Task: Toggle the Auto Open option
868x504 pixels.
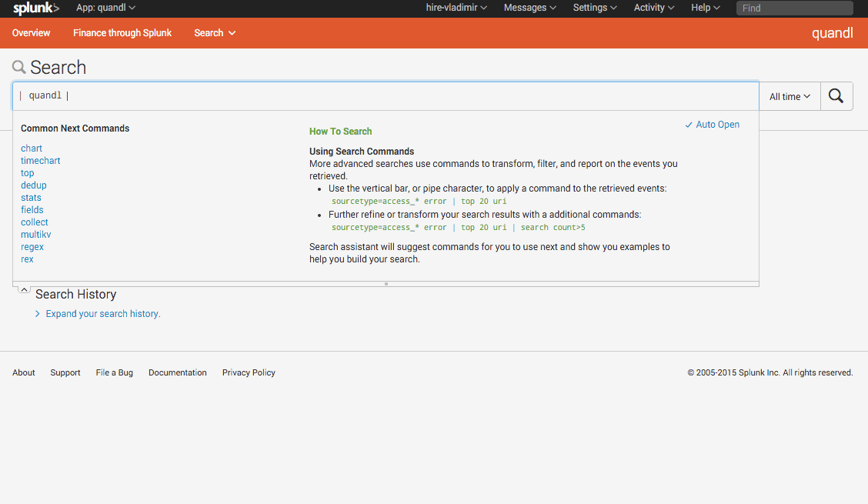Action: [712, 125]
